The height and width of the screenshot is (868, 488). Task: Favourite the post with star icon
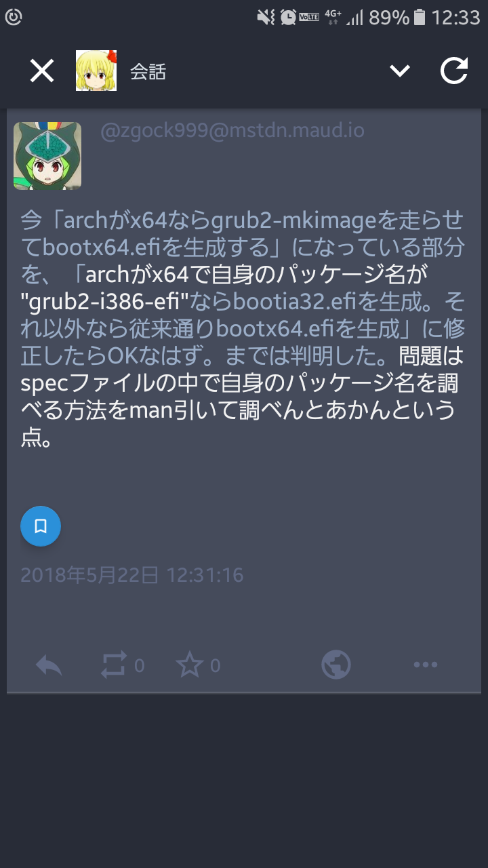pos(190,665)
